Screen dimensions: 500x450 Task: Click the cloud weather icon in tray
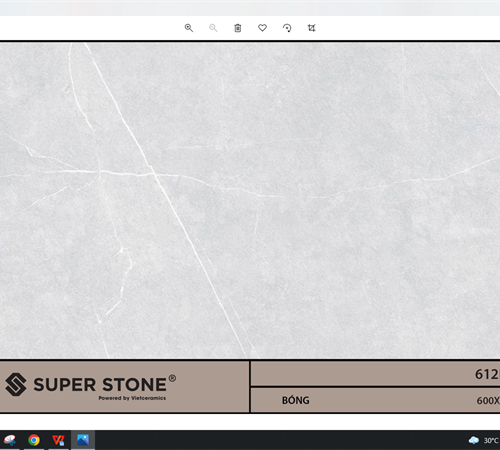tap(474, 441)
